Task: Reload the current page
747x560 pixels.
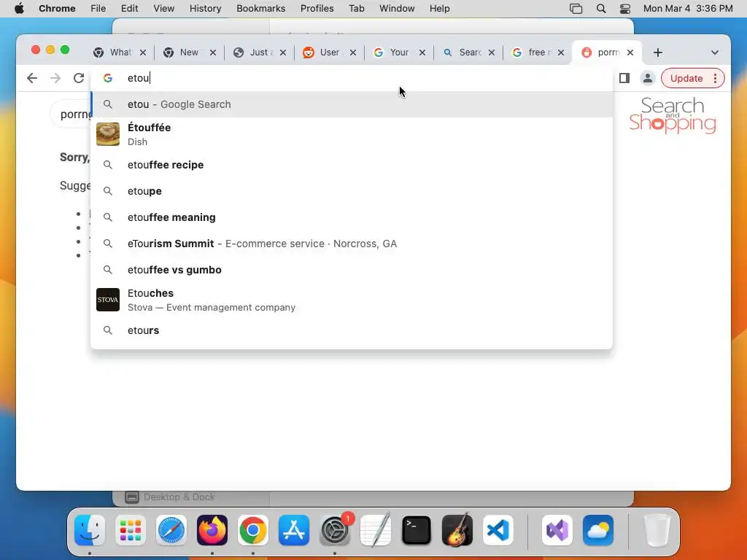Action: tap(79, 78)
